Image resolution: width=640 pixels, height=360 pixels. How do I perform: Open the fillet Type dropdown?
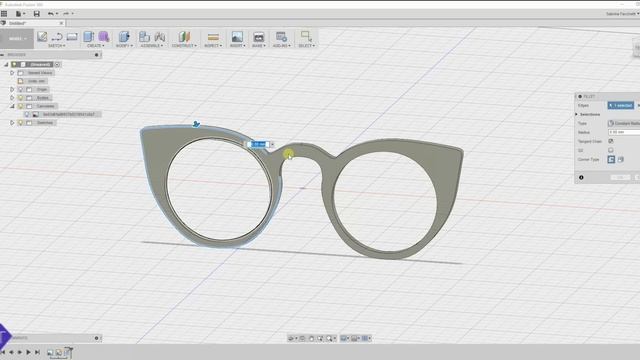pos(624,123)
